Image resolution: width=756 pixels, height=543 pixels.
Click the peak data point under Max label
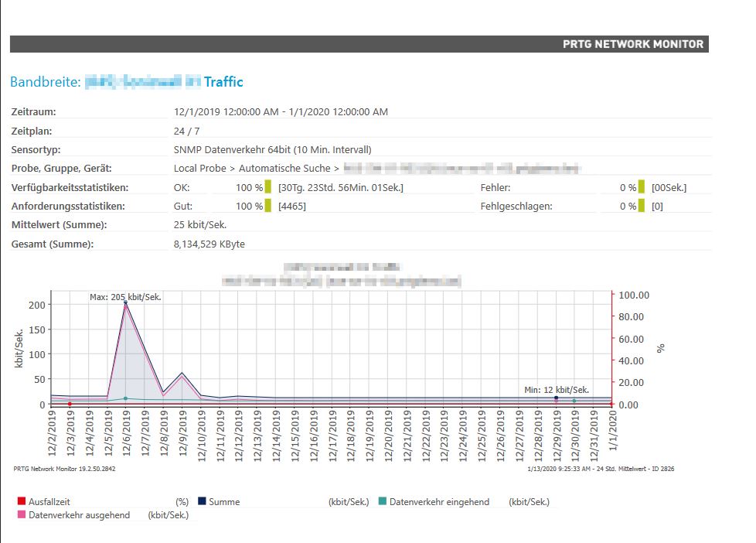(125, 302)
